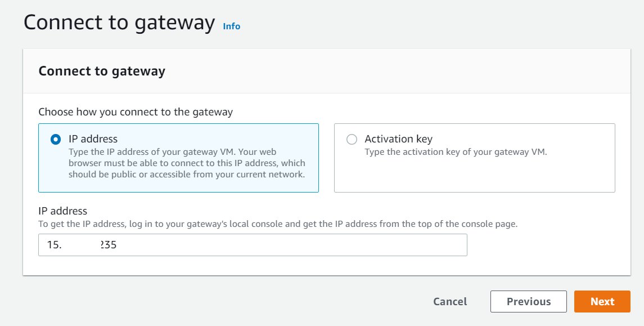Click the "IP address" label above the input
Screen dimensions: 644x326
[63, 211]
